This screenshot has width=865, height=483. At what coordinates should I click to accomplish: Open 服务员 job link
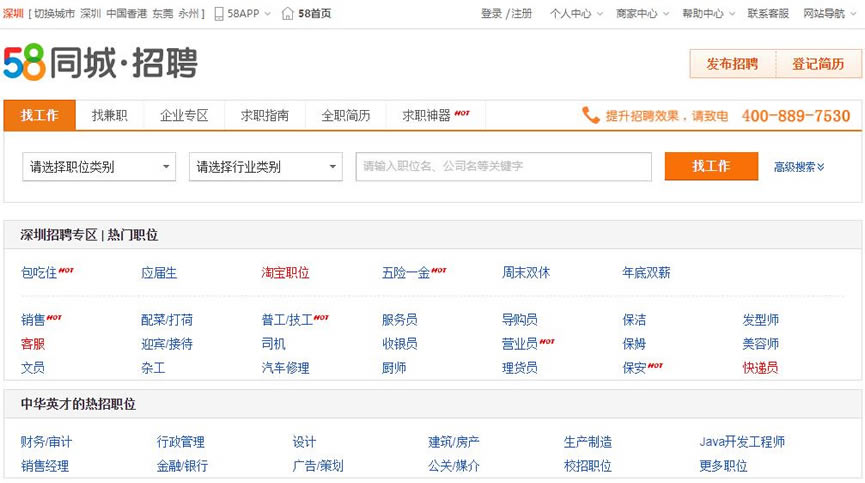pos(399,320)
